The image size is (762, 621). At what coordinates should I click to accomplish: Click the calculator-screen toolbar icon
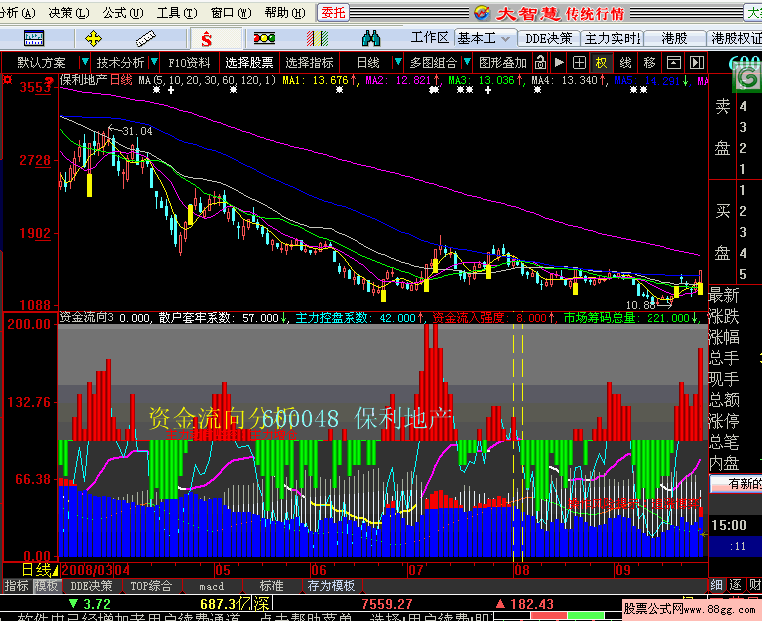34,38
